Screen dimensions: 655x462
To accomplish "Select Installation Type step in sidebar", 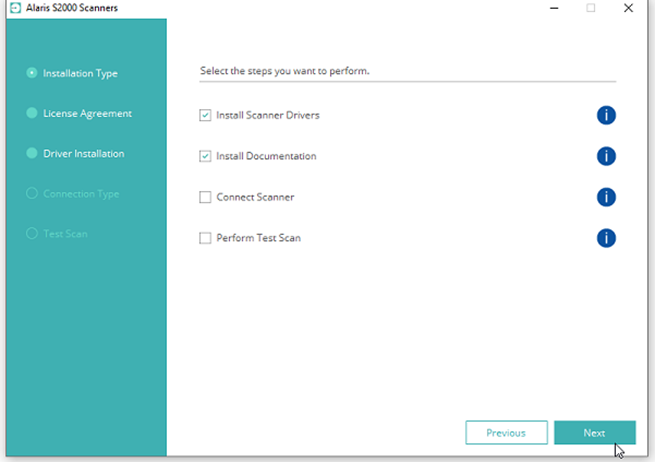I will [x=72, y=74].
